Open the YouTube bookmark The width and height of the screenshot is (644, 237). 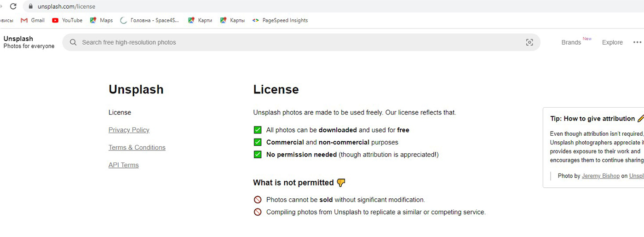pos(67,20)
